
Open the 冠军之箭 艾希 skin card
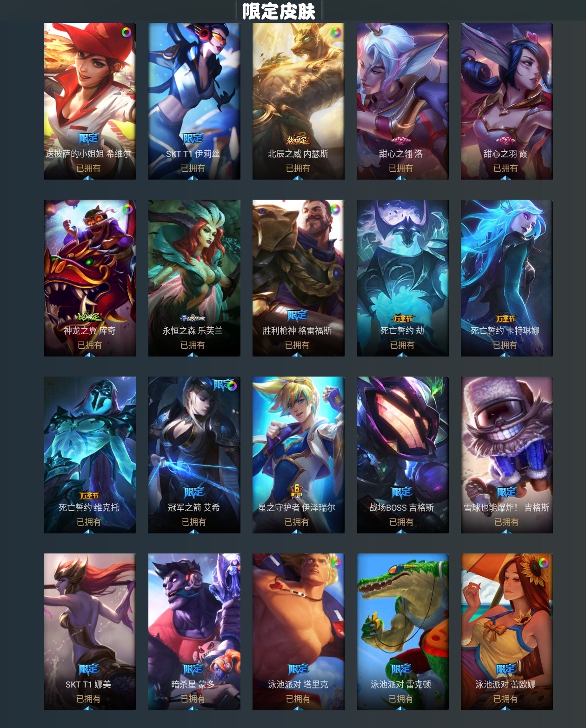pyautogui.click(x=194, y=455)
